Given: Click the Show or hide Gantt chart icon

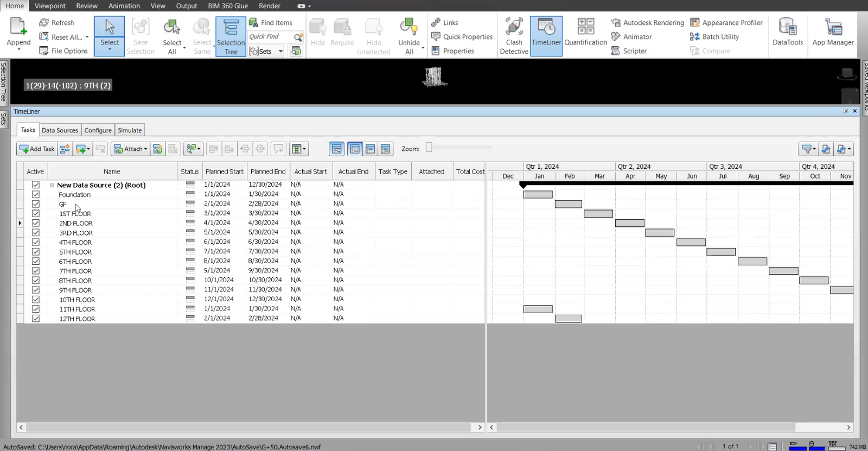Looking at the screenshot, I should (x=337, y=149).
